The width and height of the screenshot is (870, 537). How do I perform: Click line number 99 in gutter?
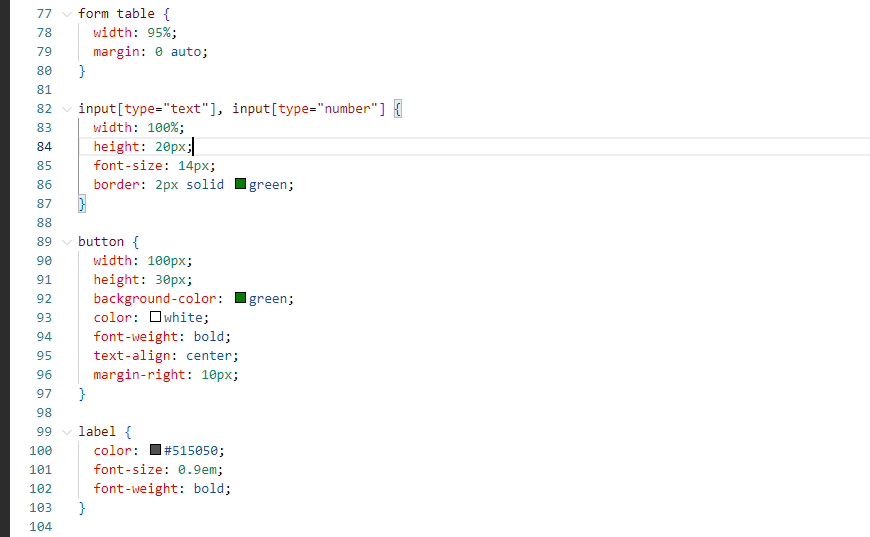pos(44,432)
